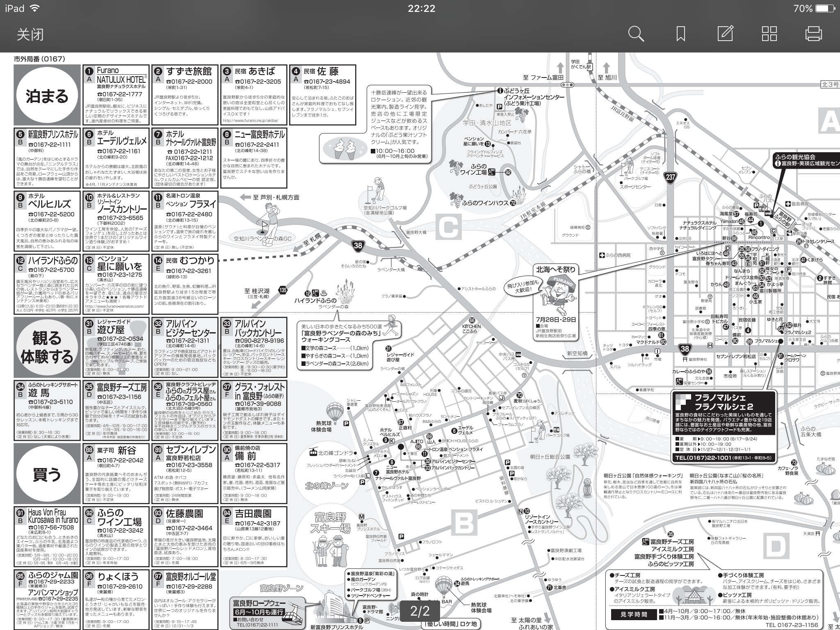The height and width of the screenshot is (630, 840).
Task: Tap the route 237 shield marker
Action: coord(670,177)
